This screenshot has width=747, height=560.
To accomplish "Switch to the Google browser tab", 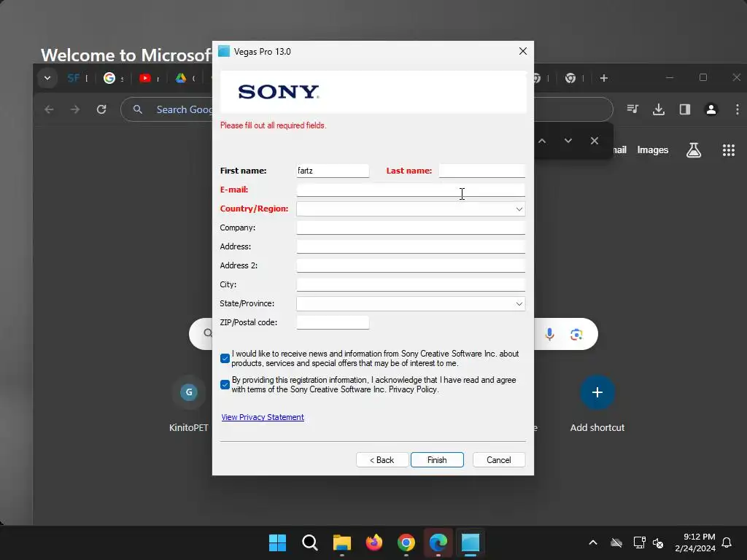I will point(109,78).
